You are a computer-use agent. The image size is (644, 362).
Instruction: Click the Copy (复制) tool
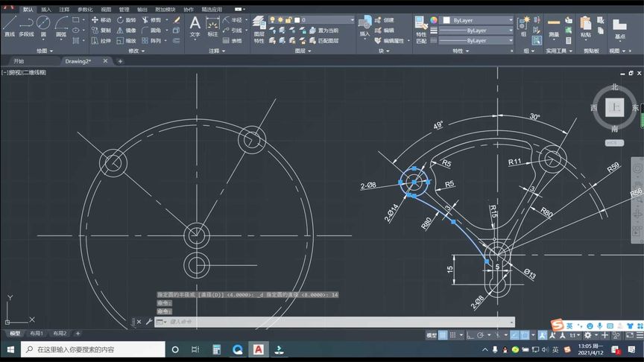[x=101, y=31]
